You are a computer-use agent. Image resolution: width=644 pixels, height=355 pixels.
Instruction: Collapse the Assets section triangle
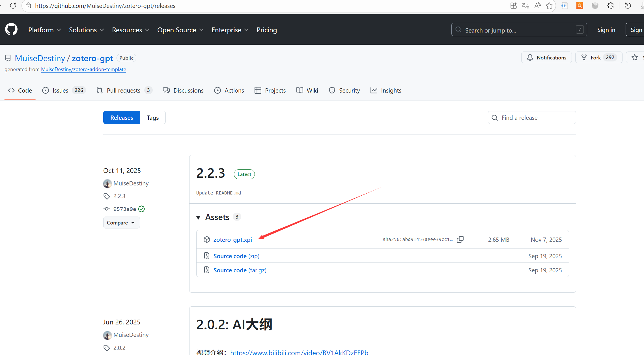point(198,217)
